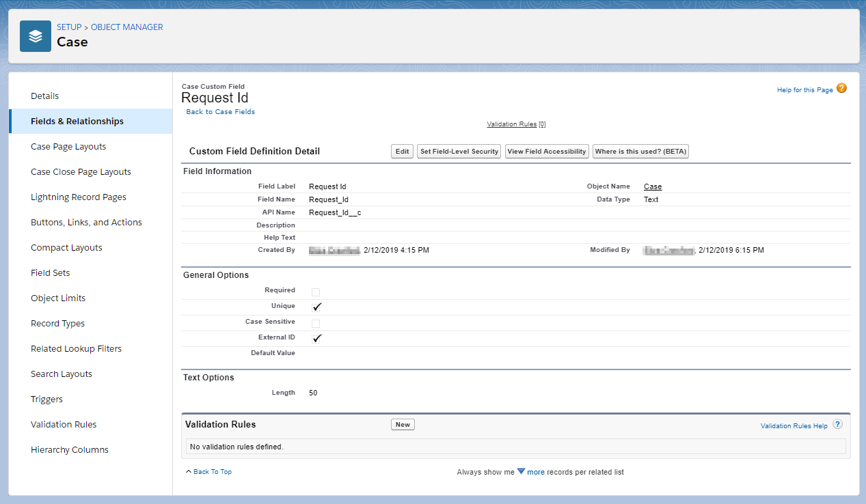The height and width of the screenshot is (504, 866).
Task: Open Where is this used? (BETA)
Action: click(640, 151)
